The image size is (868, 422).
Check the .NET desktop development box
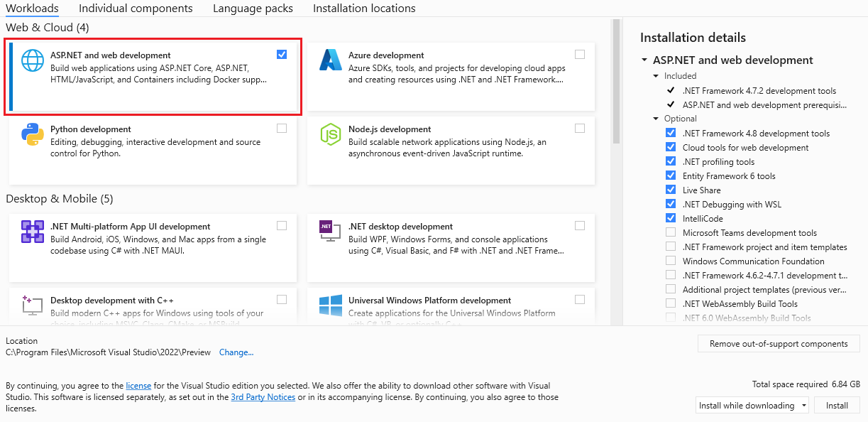[580, 226]
